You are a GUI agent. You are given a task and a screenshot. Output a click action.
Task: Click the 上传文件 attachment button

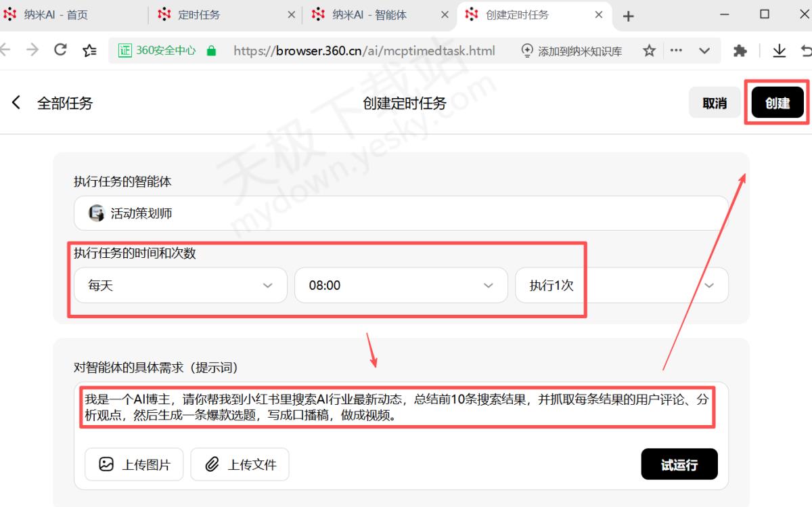point(240,464)
